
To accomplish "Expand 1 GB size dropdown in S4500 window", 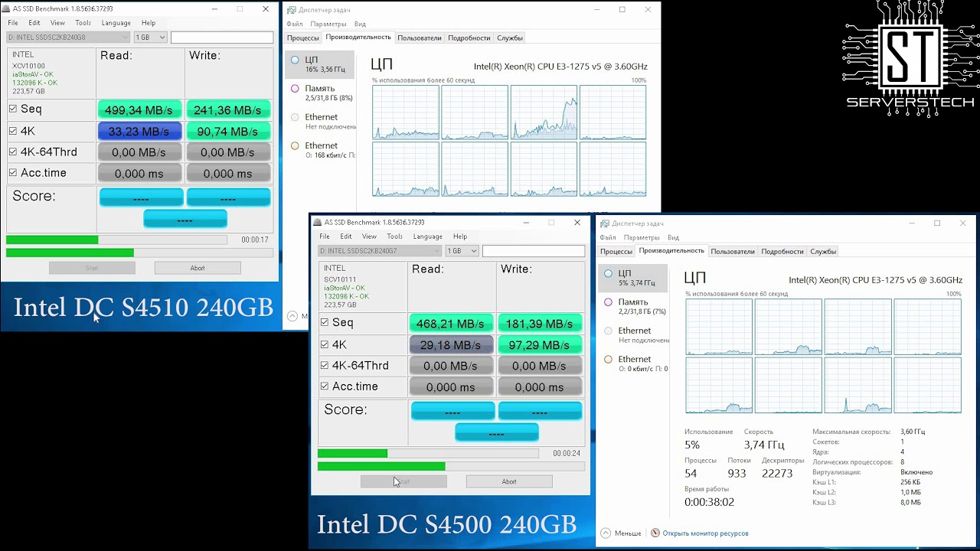I will [462, 250].
